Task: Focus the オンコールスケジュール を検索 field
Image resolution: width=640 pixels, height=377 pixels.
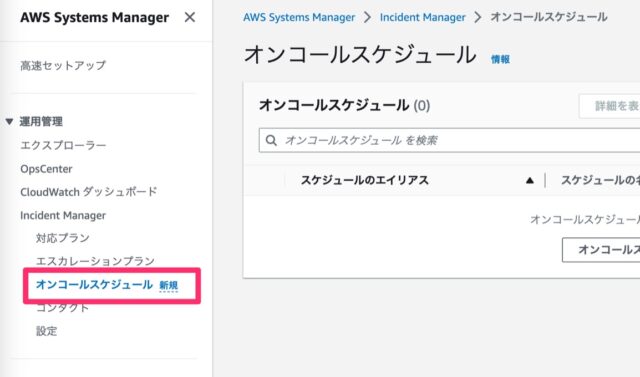Action: pyautogui.click(x=449, y=140)
